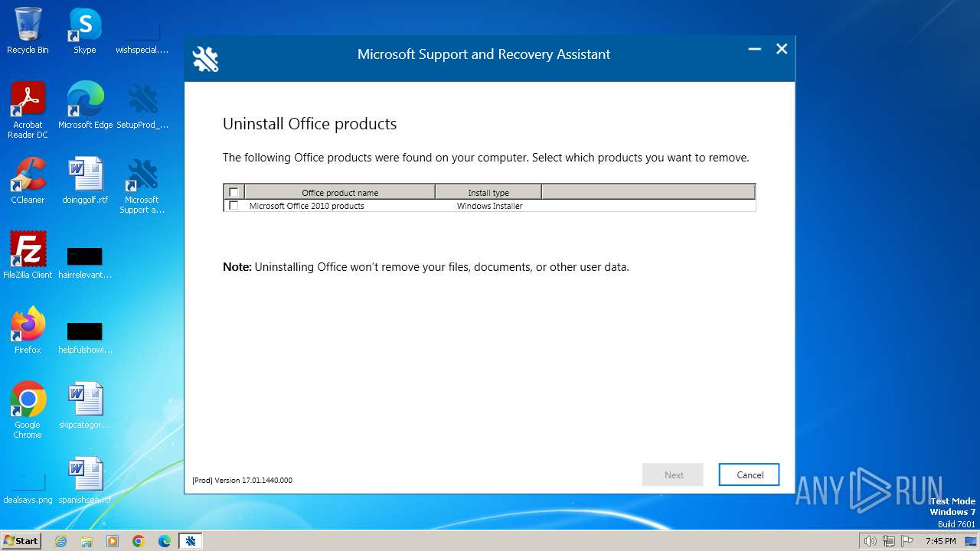980x551 pixels.
Task: Open Windows Explorer folder in taskbar
Action: tap(87, 541)
